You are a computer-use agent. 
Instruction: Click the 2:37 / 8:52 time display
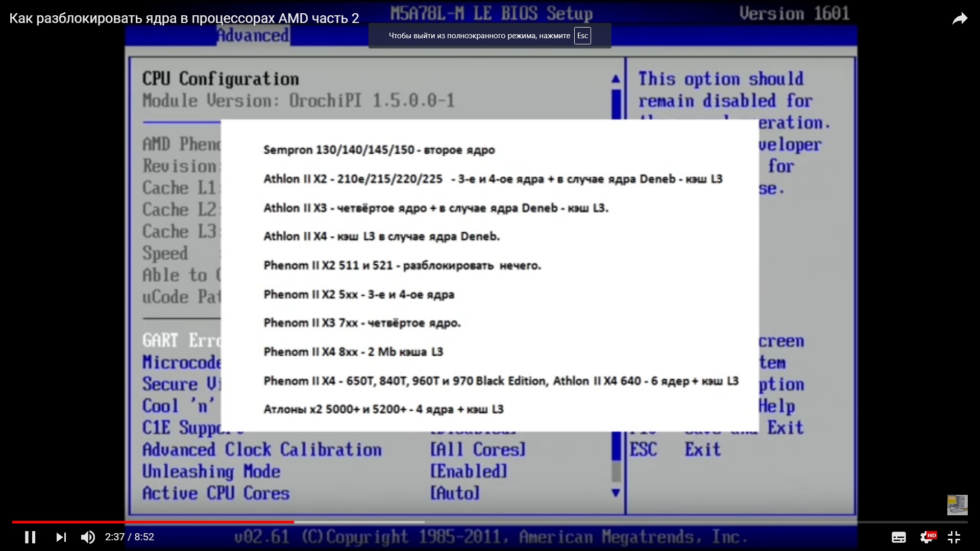point(129,537)
